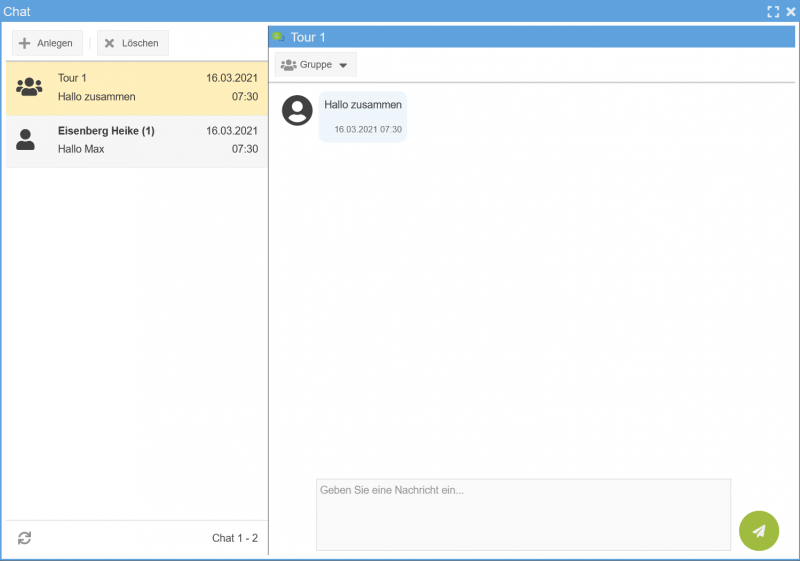Viewport: 800px width, 561px height.
Task: Maximize the Chat window to fullscreen
Action: pyautogui.click(x=773, y=12)
